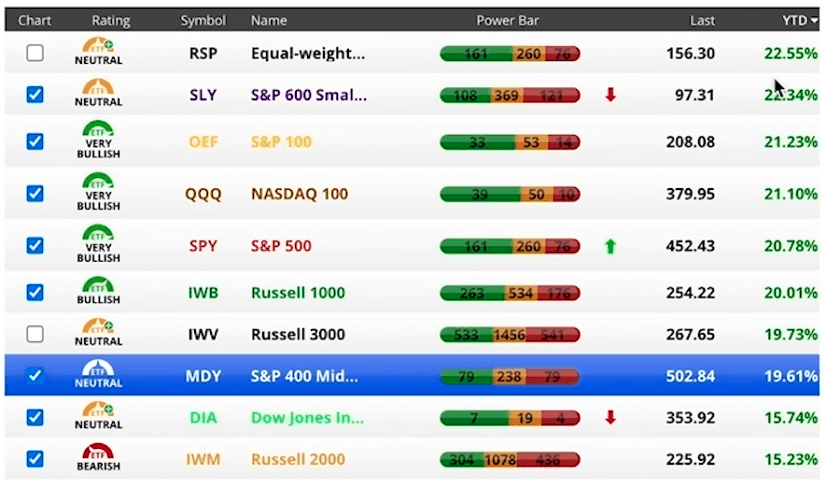Open the Russell 2000 name link
This screenshot has height=485, width=825.
[298, 459]
